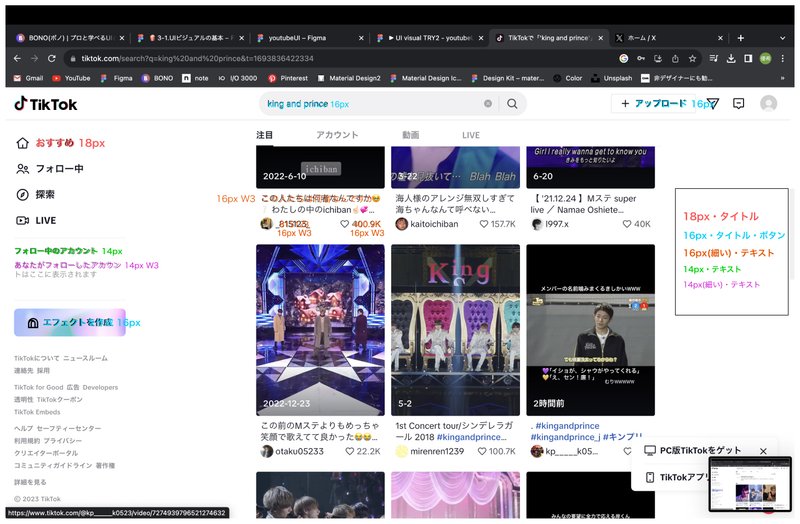
Task: Switch to the LIVE search tab
Action: tap(471, 135)
